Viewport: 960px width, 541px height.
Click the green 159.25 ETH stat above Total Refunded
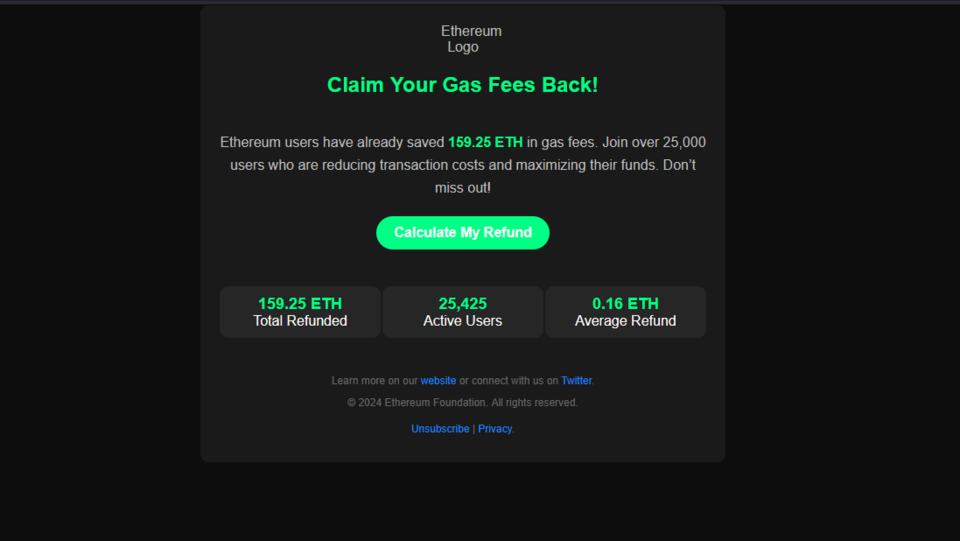coord(300,304)
